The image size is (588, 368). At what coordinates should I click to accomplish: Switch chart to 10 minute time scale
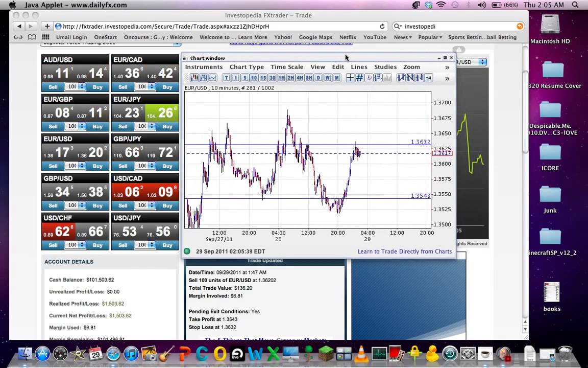pos(254,78)
